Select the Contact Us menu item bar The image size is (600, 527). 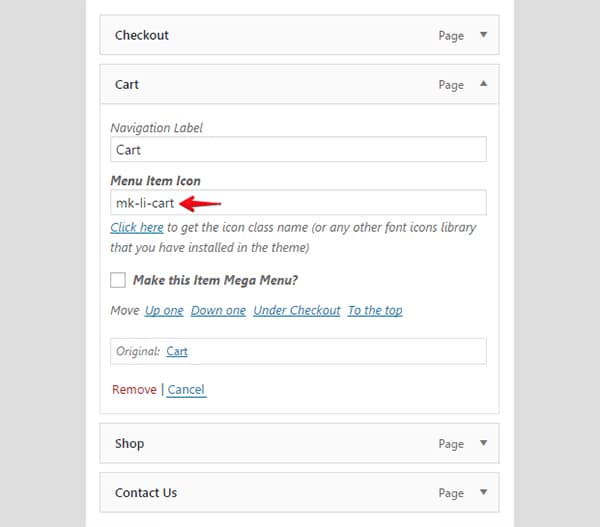click(x=300, y=492)
